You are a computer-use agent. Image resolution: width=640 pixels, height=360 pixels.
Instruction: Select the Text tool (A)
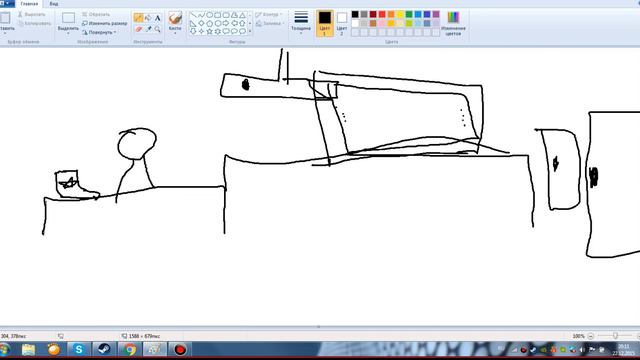coord(158,18)
